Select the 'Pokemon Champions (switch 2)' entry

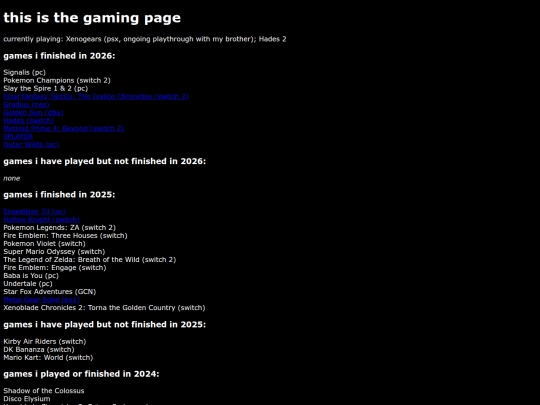[57, 80]
